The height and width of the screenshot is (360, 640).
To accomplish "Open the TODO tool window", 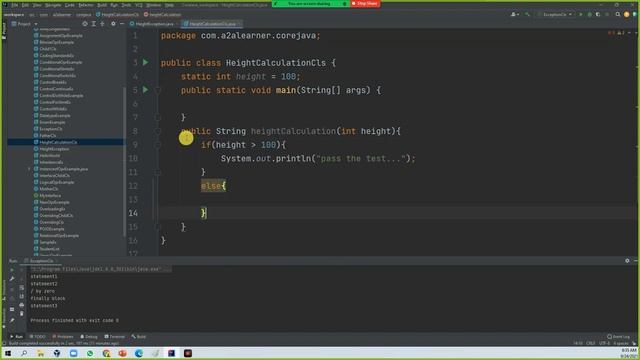I will point(38,337).
